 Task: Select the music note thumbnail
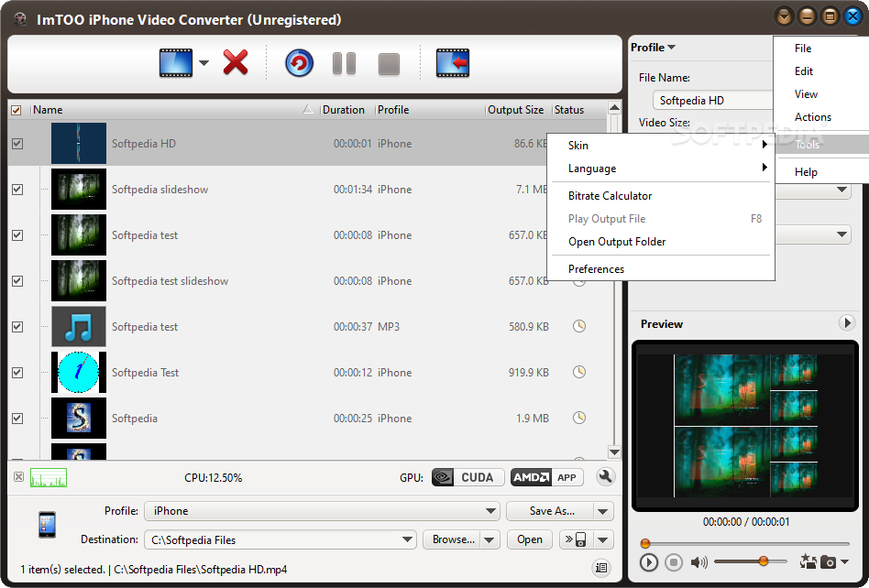(x=79, y=327)
